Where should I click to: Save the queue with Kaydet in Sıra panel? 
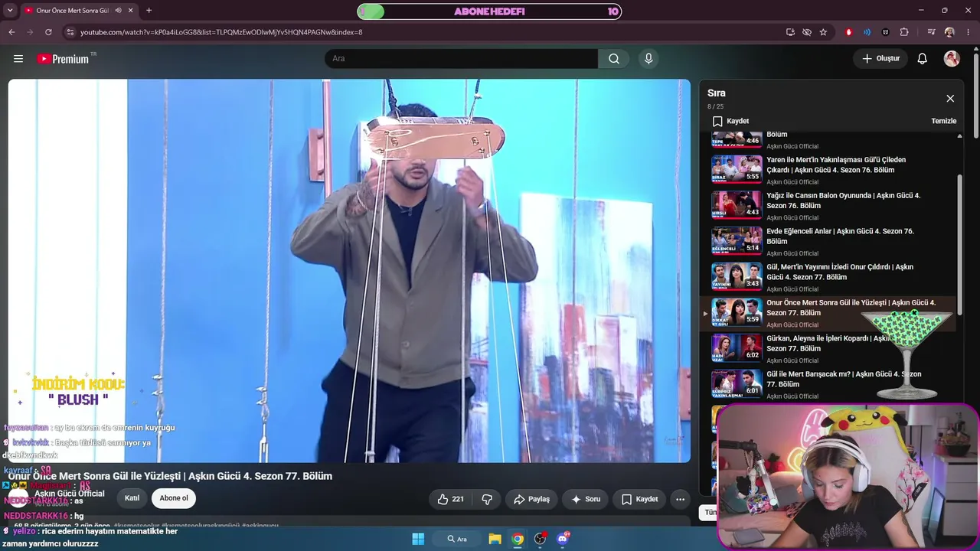point(730,121)
